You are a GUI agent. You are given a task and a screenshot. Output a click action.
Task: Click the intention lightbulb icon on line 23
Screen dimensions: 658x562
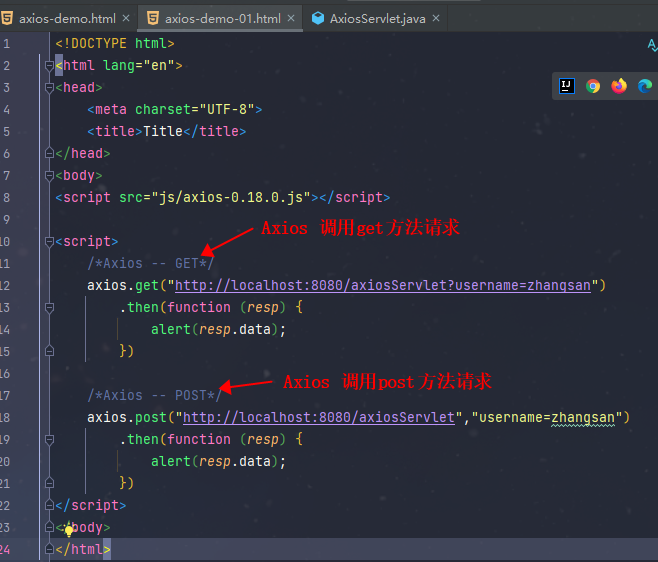[x=69, y=530]
